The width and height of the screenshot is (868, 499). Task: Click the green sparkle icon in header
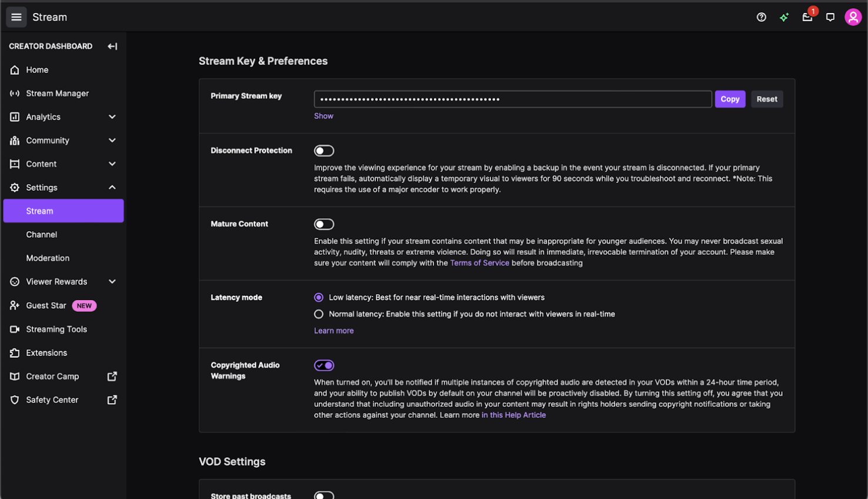784,17
